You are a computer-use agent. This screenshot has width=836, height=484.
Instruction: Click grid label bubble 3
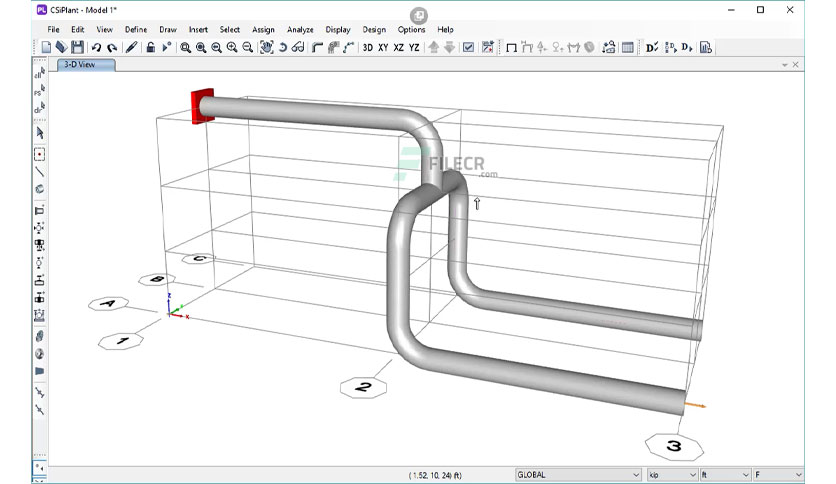tap(674, 446)
